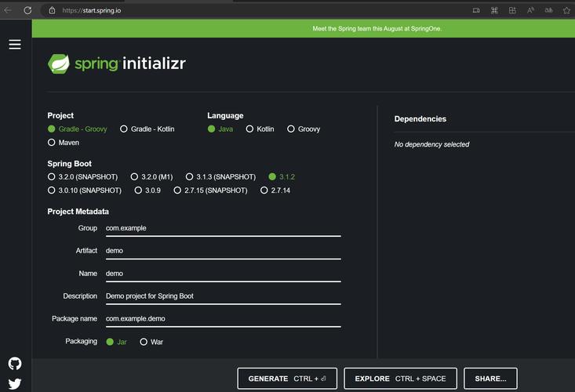Click the 'No dependency selected' text
The width and height of the screenshot is (575, 392).
(431, 144)
